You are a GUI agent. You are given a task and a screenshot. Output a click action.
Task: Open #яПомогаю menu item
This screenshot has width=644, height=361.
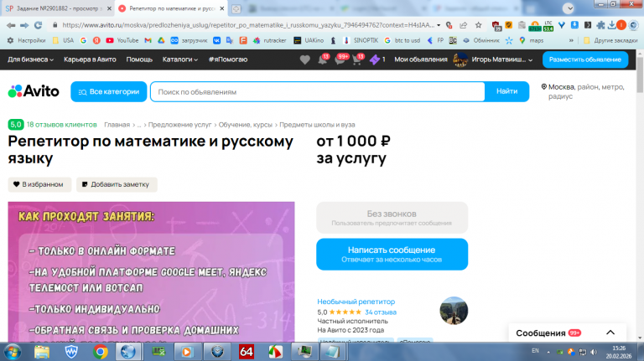(228, 59)
